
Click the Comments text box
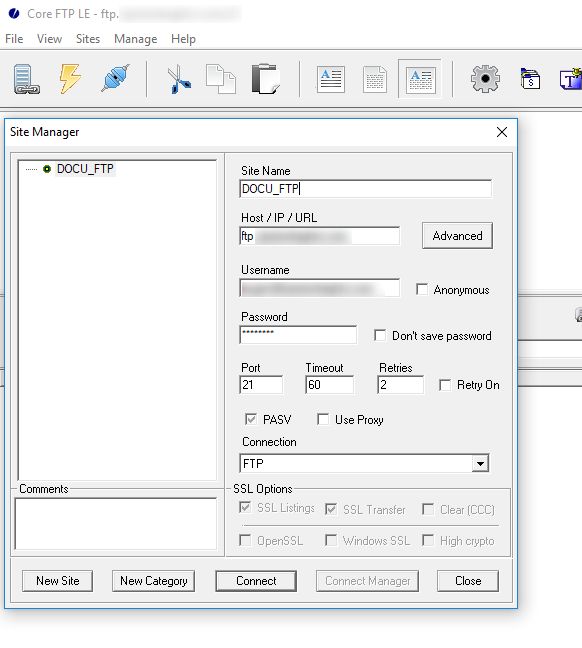(116, 524)
